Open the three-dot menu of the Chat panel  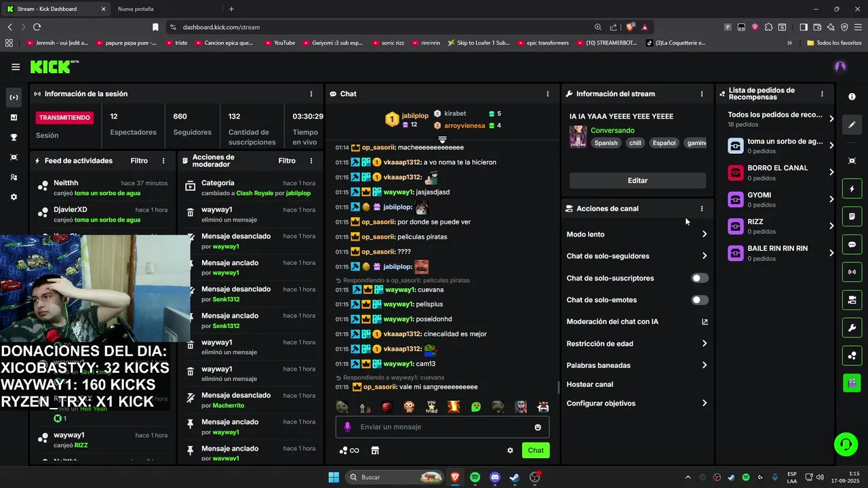pyautogui.click(x=548, y=94)
